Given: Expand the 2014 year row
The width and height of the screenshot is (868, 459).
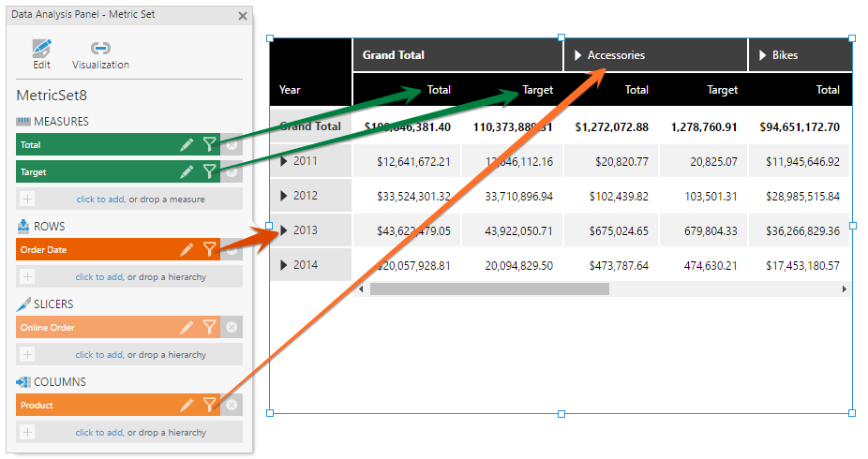Looking at the screenshot, I should [x=284, y=265].
